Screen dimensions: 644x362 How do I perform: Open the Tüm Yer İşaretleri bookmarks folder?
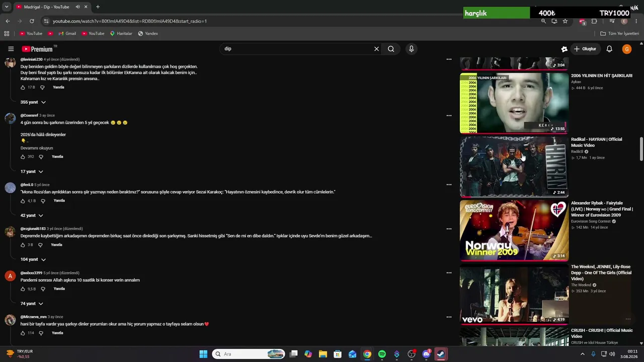[620, 34]
